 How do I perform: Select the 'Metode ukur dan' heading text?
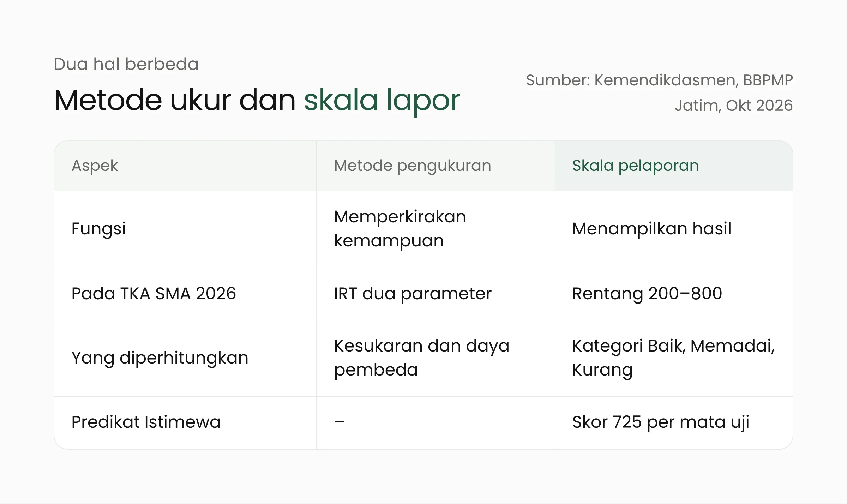point(175,100)
